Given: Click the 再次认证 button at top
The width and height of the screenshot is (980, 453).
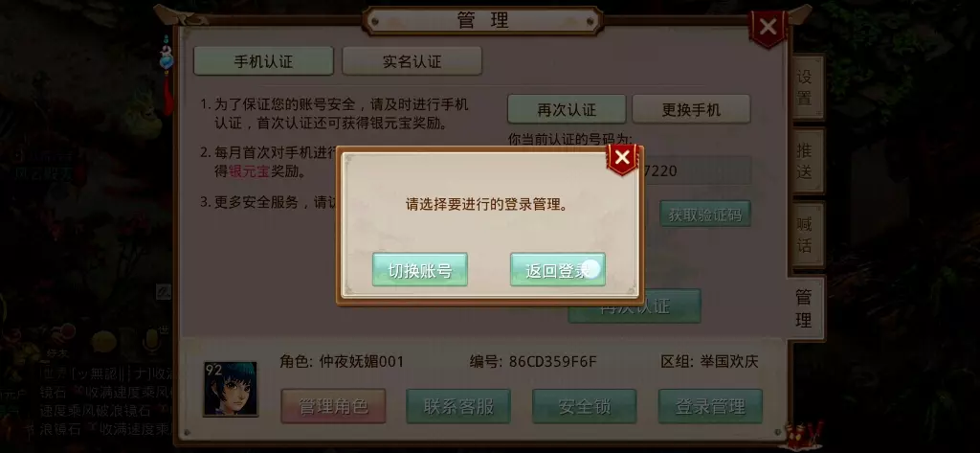Looking at the screenshot, I should [x=567, y=109].
